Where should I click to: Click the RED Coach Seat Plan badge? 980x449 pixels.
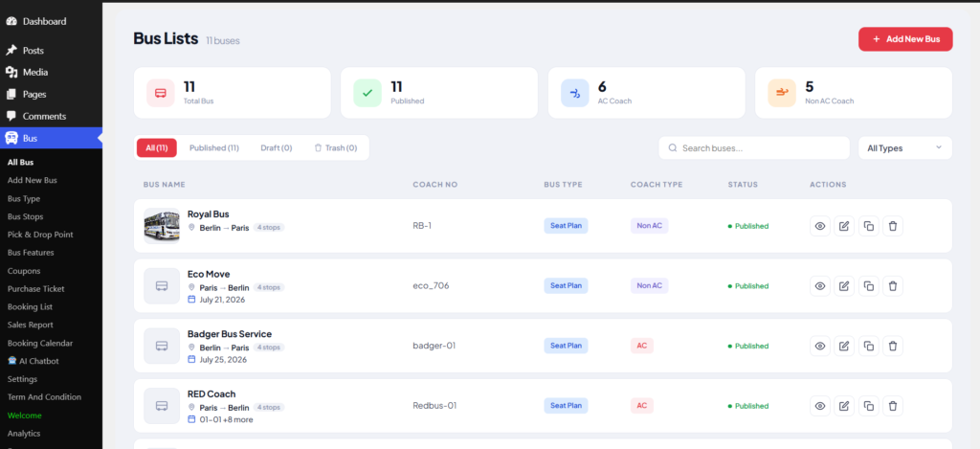click(x=567, y=406)
